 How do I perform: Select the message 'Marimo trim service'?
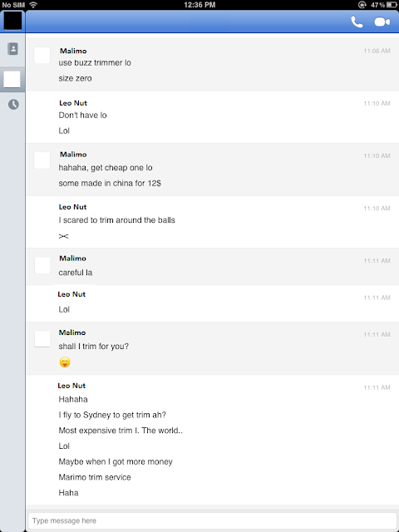click(95, 477)
